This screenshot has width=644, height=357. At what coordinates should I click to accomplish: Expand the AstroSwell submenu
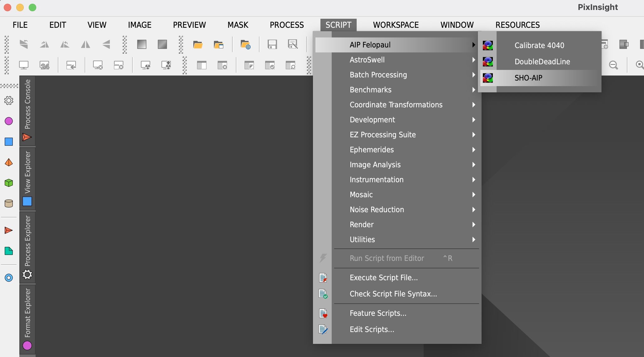[397, 60]
